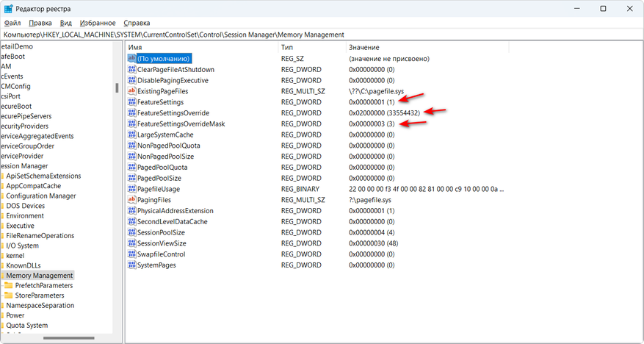
Task: Select the Executive tree key
Action: [x=20, y=226]
